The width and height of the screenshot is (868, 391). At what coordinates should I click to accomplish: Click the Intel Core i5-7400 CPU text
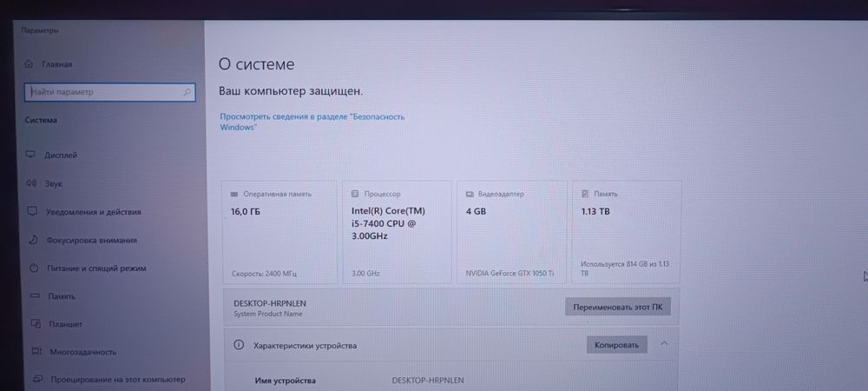[x=388, y=223]
